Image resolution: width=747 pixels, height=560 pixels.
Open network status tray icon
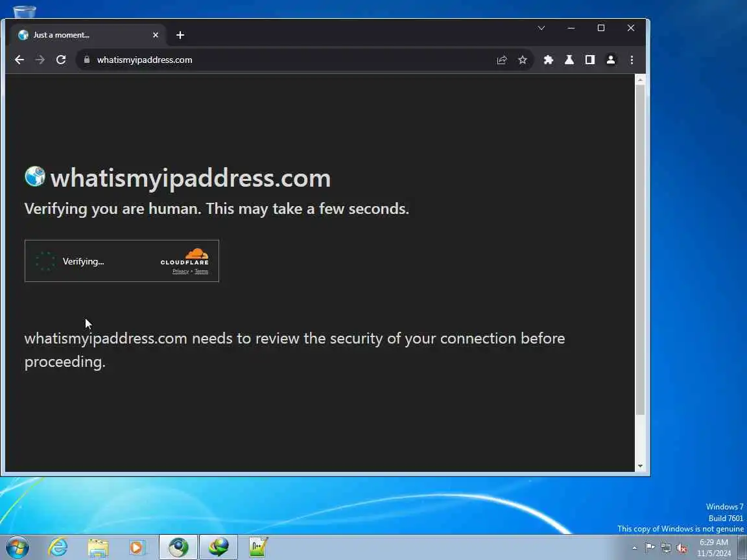tap(666, 548)
